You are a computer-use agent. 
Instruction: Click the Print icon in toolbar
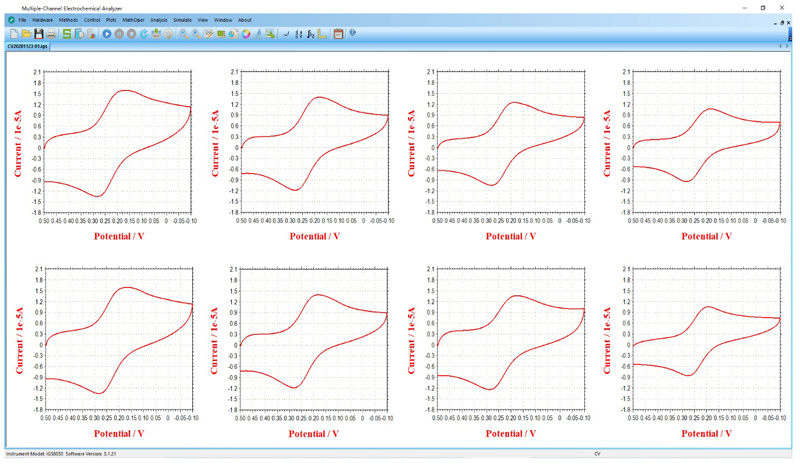52,34
